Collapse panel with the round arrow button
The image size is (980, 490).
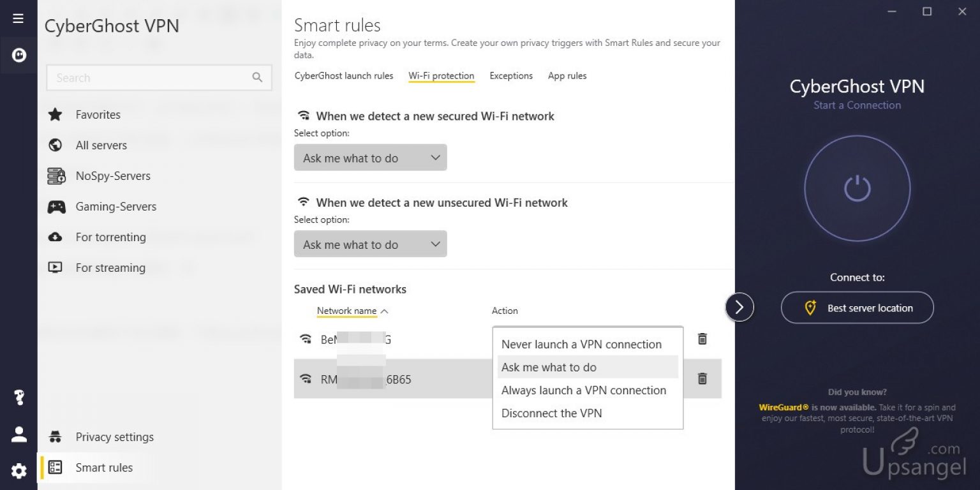[739, 308]
